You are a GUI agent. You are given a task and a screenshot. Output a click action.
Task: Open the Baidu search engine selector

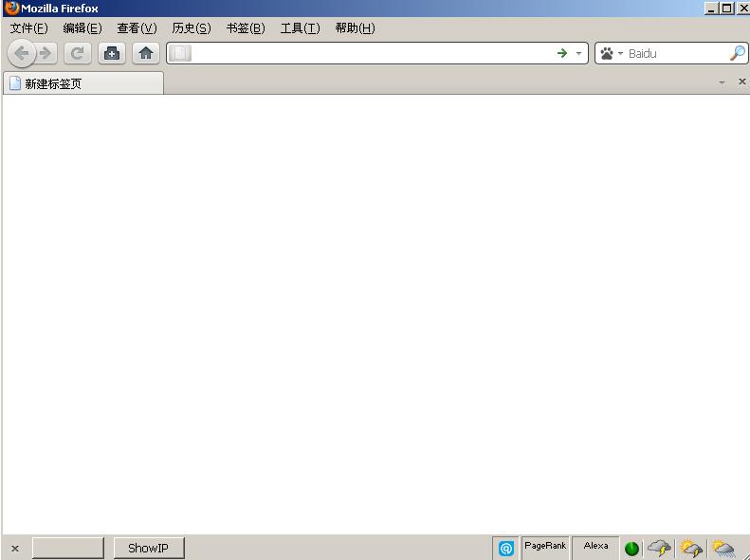click(612, 53)
